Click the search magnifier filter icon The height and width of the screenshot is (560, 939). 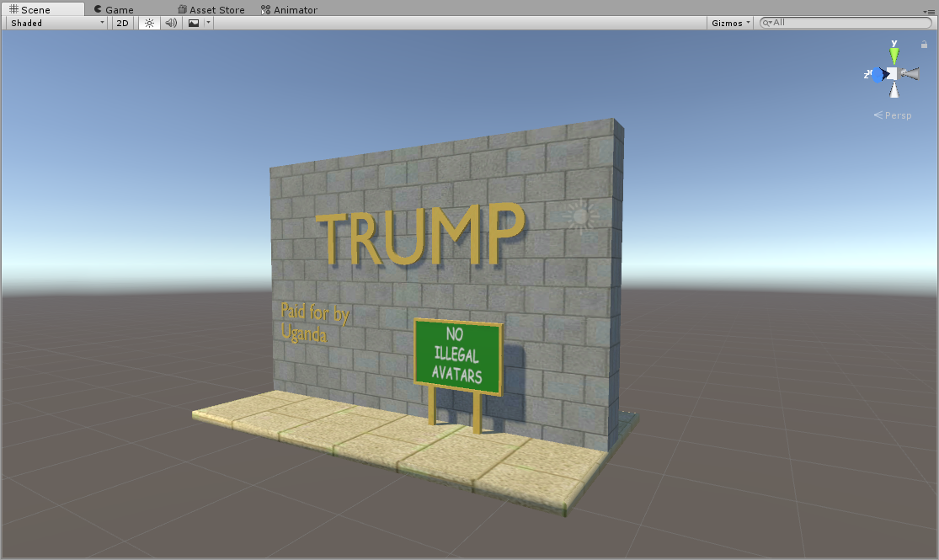766,23
